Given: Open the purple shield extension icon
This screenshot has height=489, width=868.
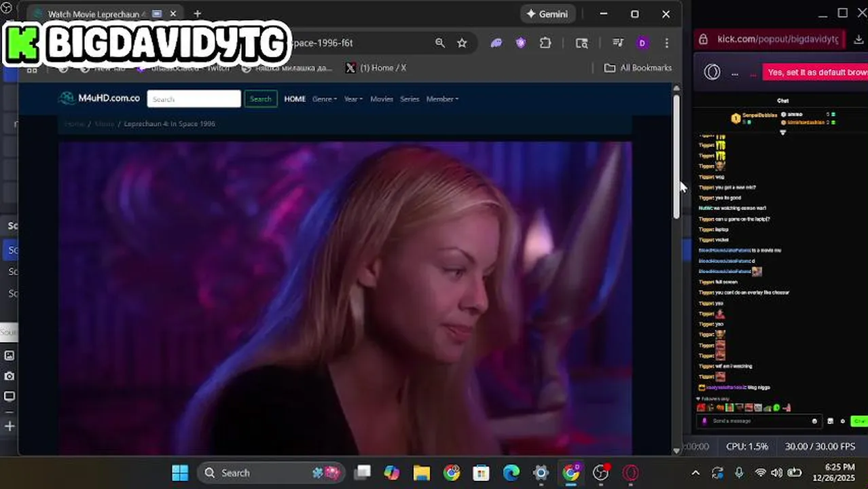Looking at the screenshot, I should (x=521, y=43).
